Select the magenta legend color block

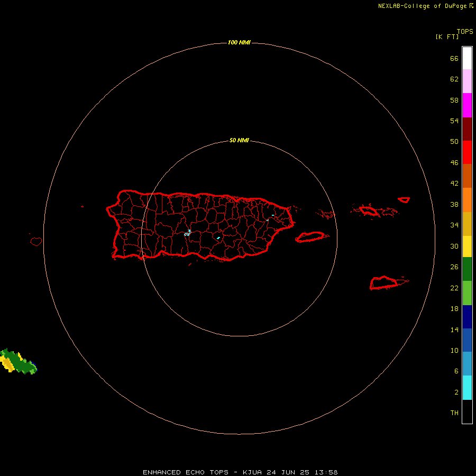point(467,105)
